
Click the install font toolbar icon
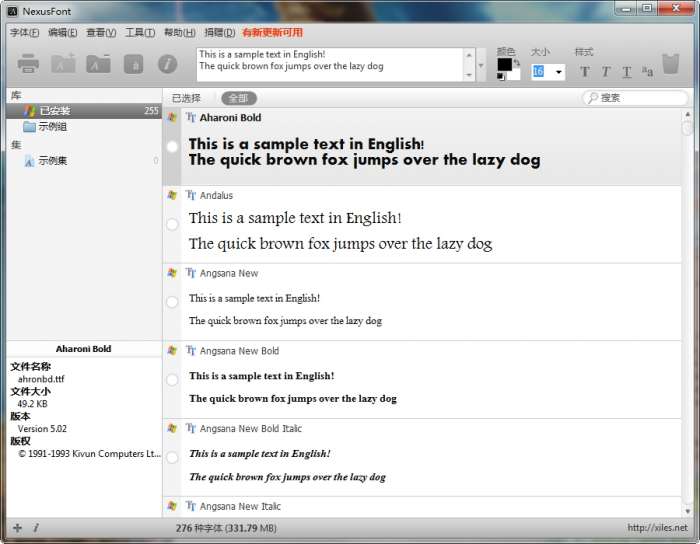point(133,64)
